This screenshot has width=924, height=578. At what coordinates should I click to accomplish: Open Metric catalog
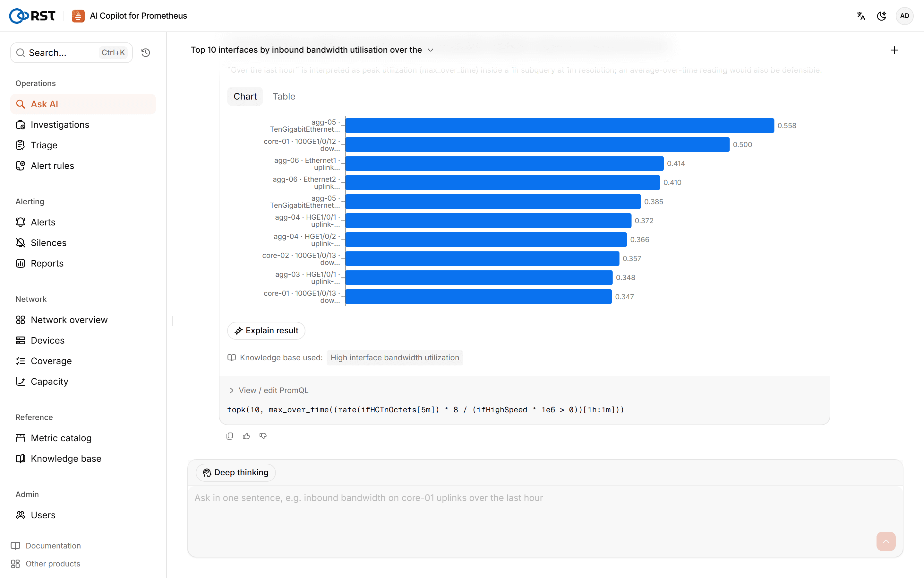pyautogui.click(x=83, y=438)
